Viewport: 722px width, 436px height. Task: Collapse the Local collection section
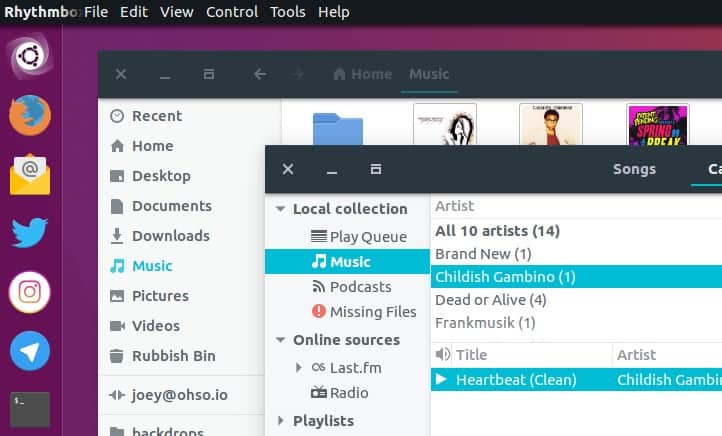[x=279, y=209]
